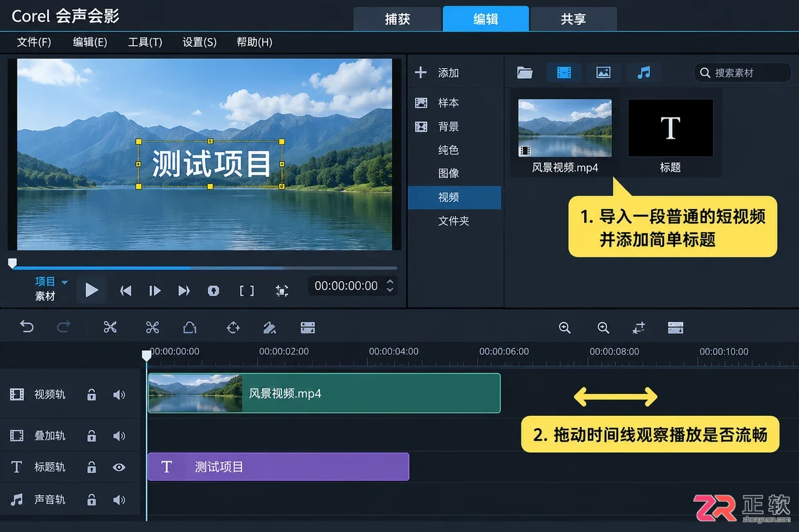Click the 声音轨 music note icon

coord(17,499)
